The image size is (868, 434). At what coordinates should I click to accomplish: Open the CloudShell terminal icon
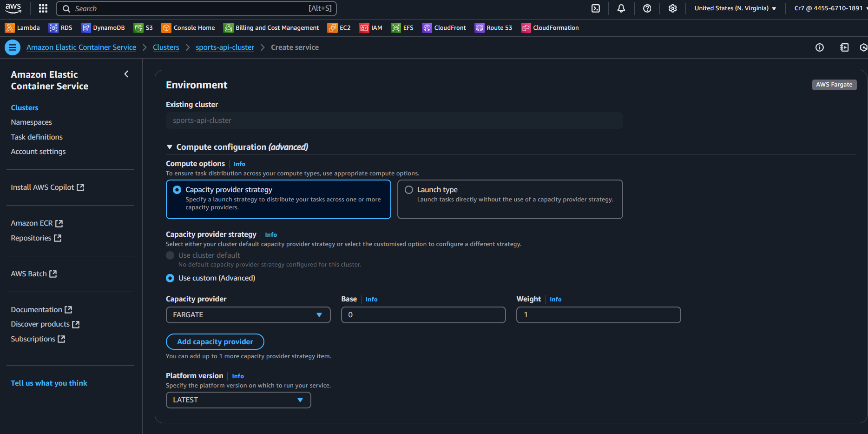tap(596, 8)
